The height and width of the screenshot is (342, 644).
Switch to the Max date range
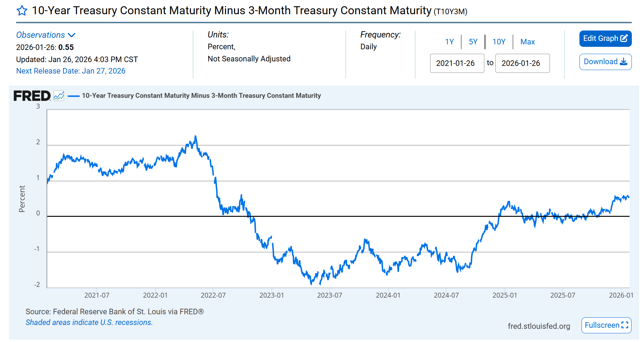point(527,42)
